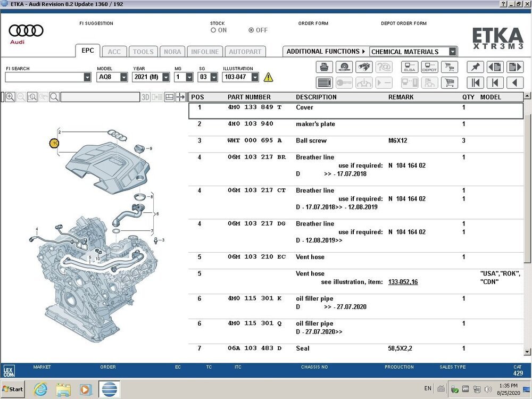This screenshot has width=532, height=399.
Task: Click the DEPOT monitor icon
Action: (429, 67)
